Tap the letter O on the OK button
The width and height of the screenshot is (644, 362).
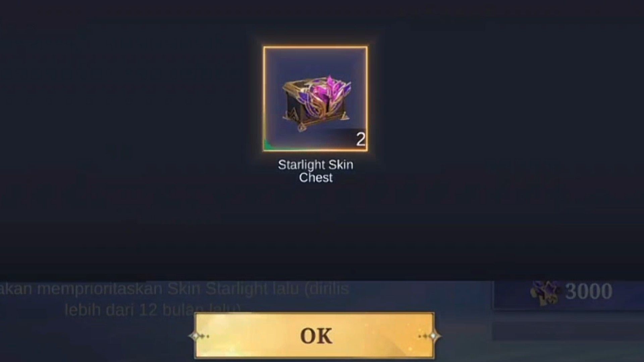pos(308,336)
